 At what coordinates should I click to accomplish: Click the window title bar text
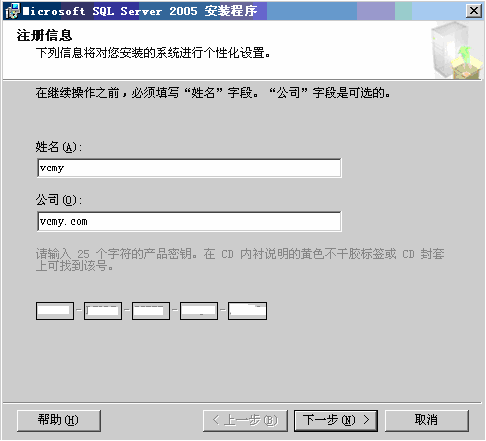pyautogui.click(x=140, y=11)
